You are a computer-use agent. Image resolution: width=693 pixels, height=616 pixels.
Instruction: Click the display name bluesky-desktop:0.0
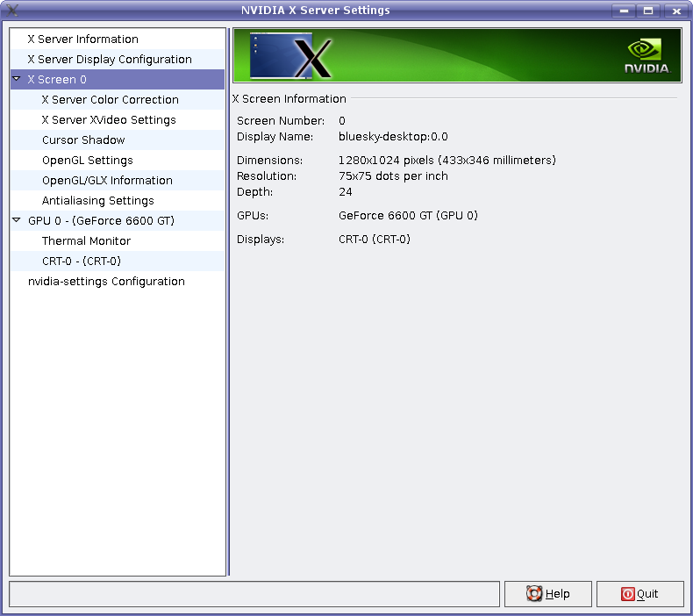tap(393, 137)
